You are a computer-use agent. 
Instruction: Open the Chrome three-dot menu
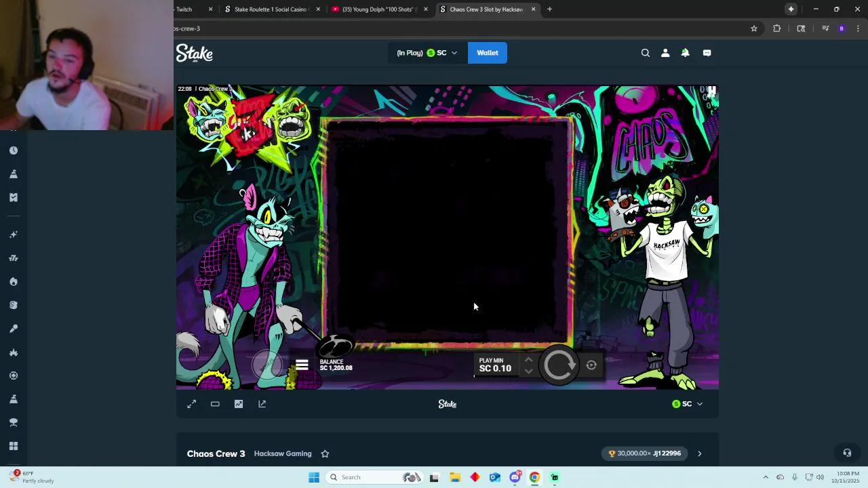coord(858,28)
